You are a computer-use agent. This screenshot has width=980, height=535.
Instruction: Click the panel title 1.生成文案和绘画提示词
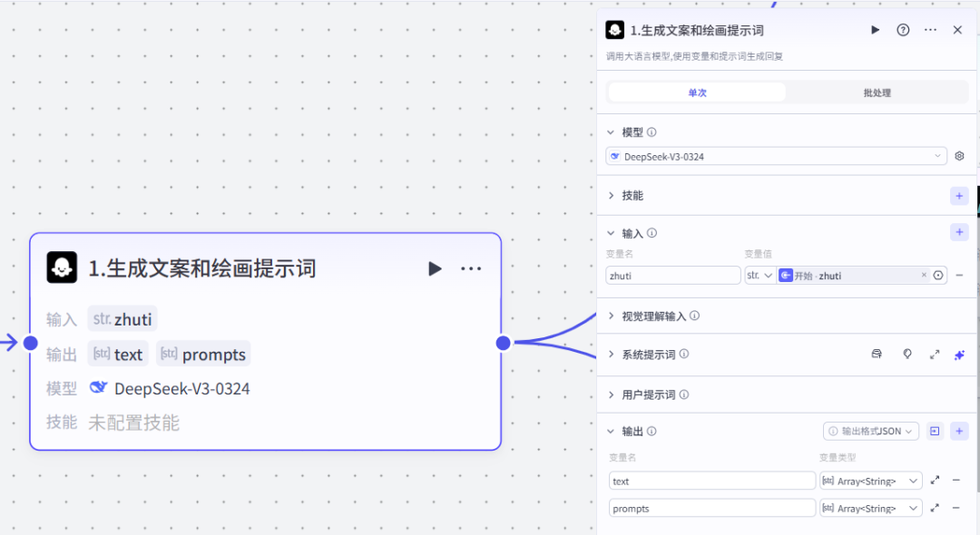(x=696, y=30)
